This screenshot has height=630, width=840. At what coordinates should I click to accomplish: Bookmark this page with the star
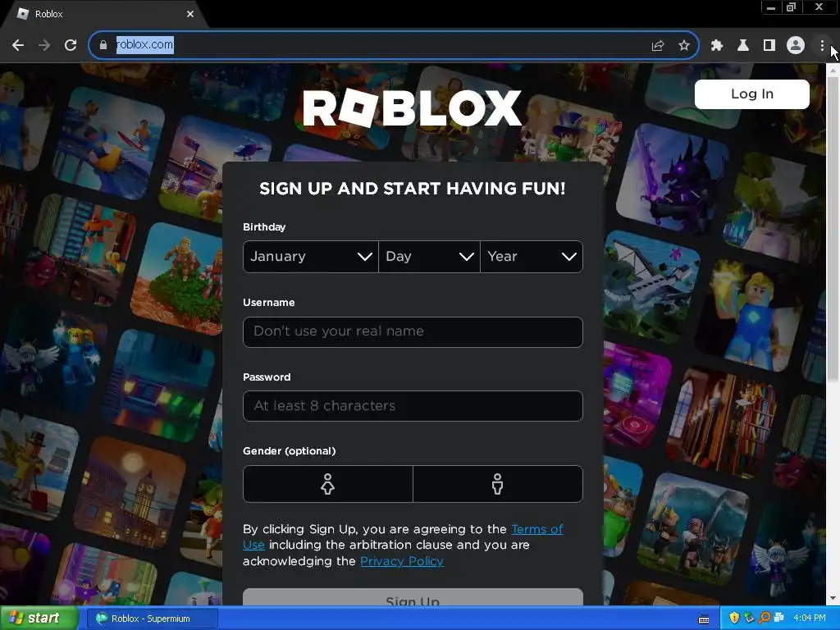tap(684, 46)
